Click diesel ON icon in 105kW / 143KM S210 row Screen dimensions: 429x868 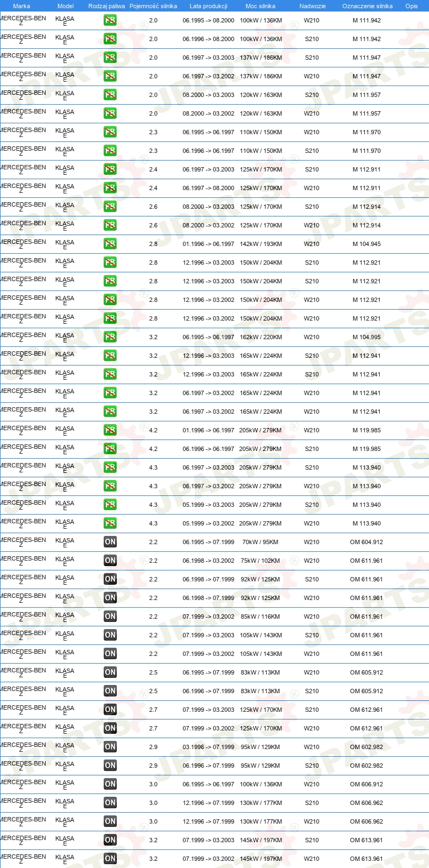110,635
